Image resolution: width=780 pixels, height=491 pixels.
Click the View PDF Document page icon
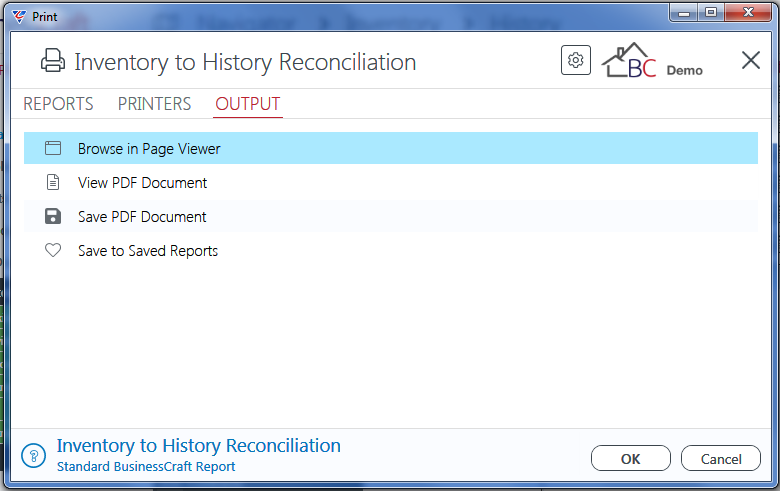53,183
